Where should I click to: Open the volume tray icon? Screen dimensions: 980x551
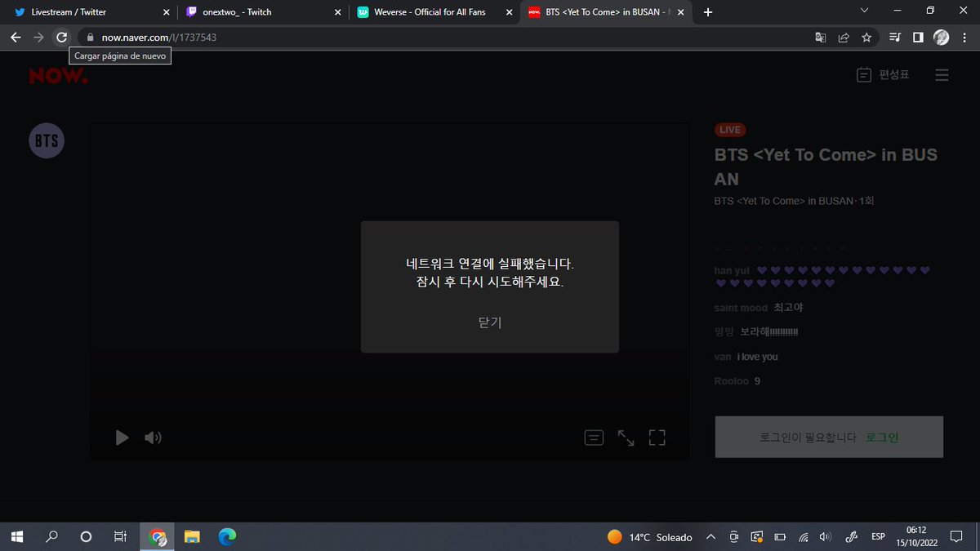(x=826, y=536)
